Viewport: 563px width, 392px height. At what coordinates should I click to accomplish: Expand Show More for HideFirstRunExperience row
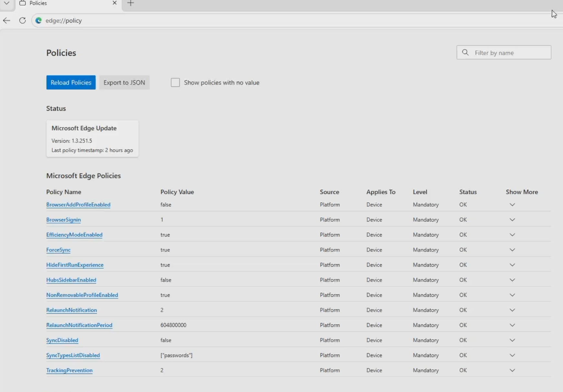point(512,265)
